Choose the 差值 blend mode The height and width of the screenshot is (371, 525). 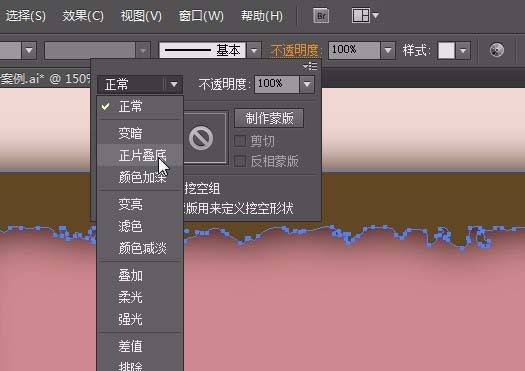tap(140, 346)
